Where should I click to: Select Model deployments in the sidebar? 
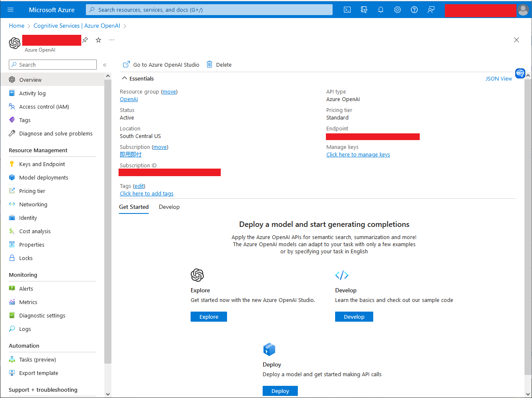pos(44,177)
